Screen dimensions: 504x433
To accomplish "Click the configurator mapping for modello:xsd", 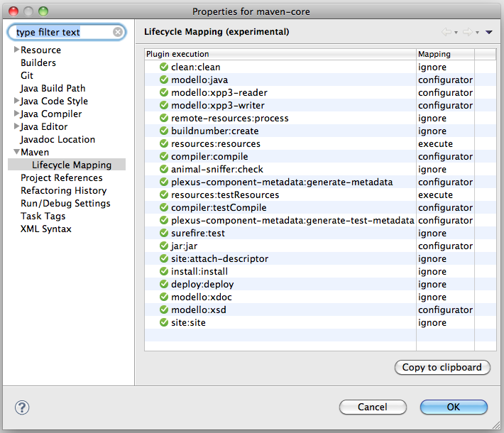I will coord(446,310).
